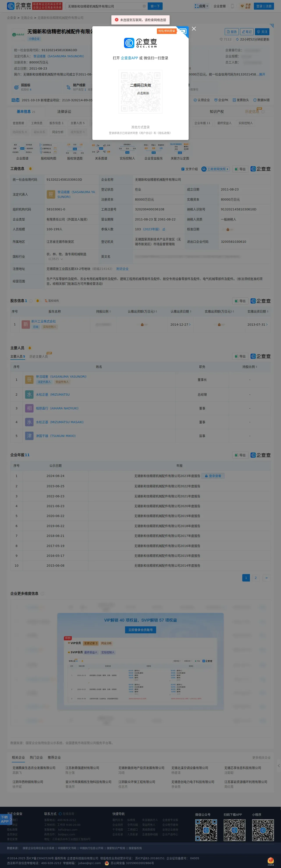Export 主要人员 with its 导出 button
Screen dimensions: 281x868
(x=240, y=356)
